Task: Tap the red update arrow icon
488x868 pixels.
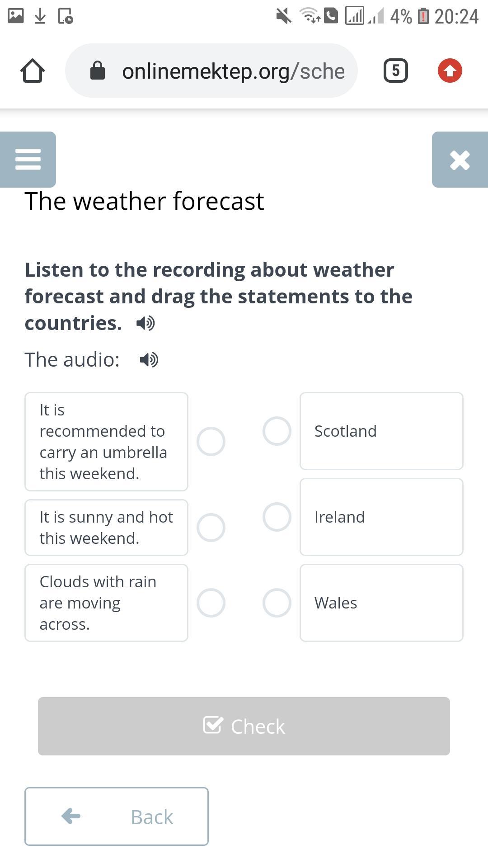Action: tap(450, 71)
